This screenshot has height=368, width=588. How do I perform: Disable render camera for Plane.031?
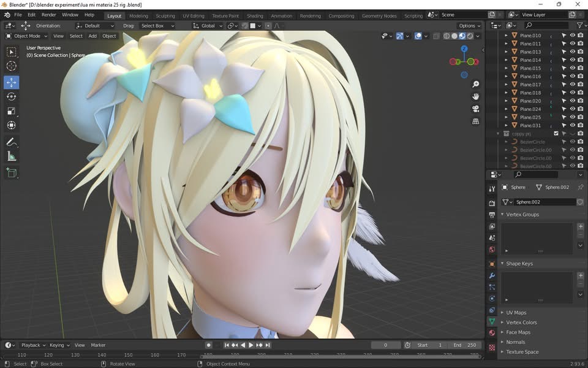(580, 125)
